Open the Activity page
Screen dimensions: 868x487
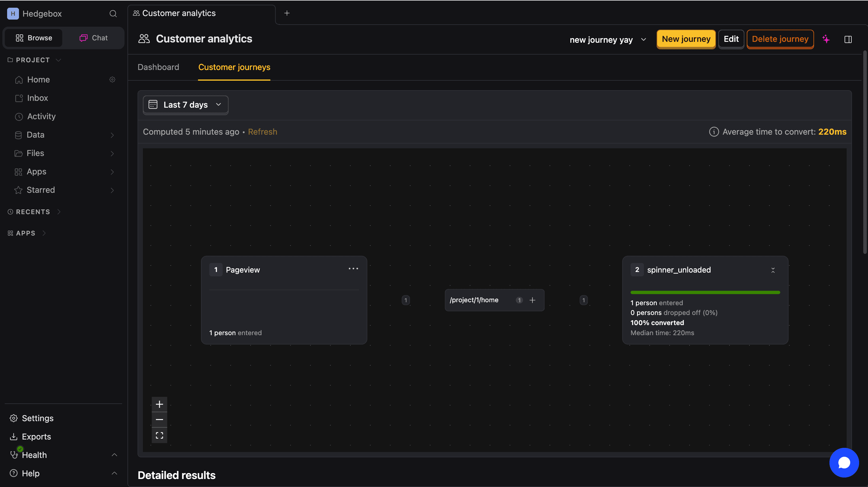pos(41,116)
